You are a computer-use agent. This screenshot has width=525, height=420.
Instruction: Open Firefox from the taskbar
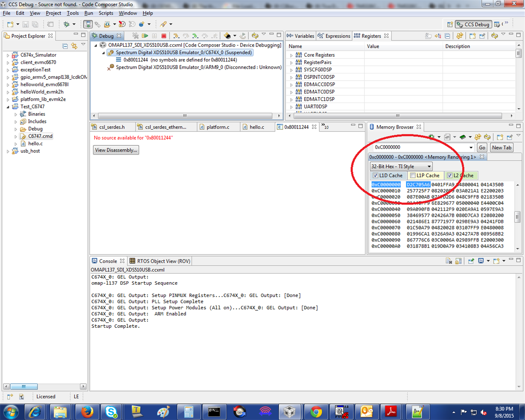pos(87,412)
